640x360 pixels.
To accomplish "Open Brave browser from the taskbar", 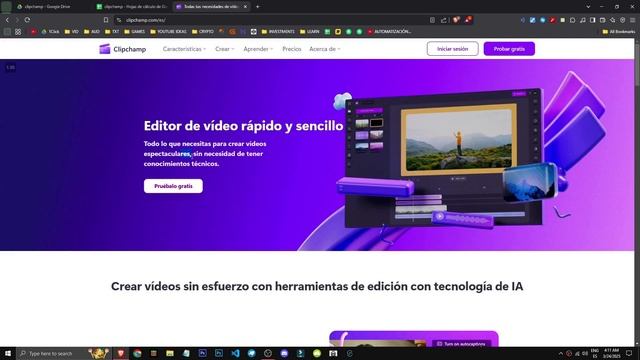I will 121,353.
